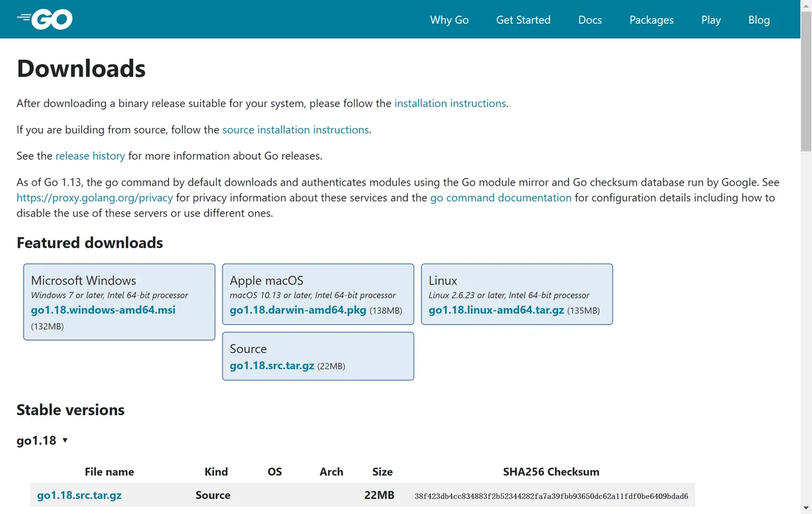This screenshot has height=514, width=812.
Task: Click the OS column header
Action: tap(275, 472)
